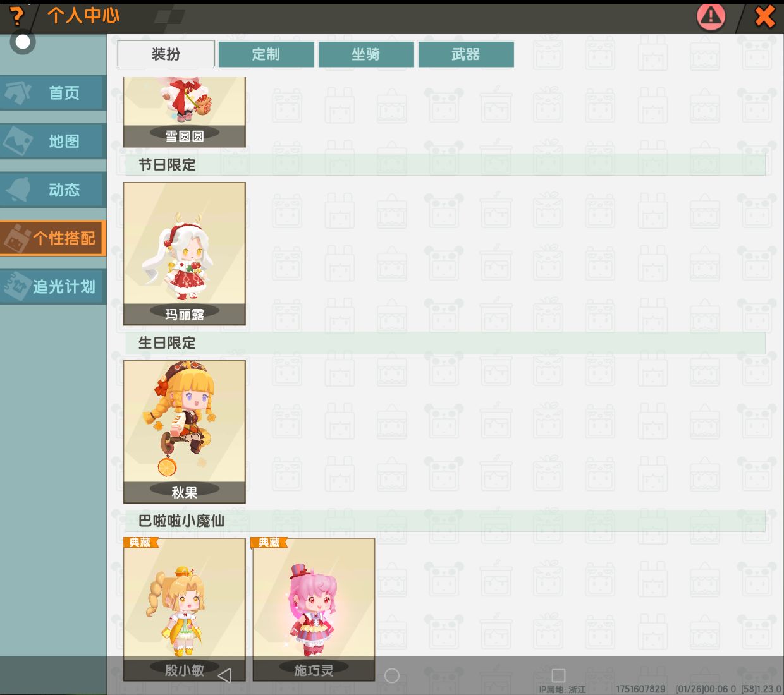Open the 武器 weapons tab
The height and width of the screenshot is (695, 784).
click(x=466, y=54)
